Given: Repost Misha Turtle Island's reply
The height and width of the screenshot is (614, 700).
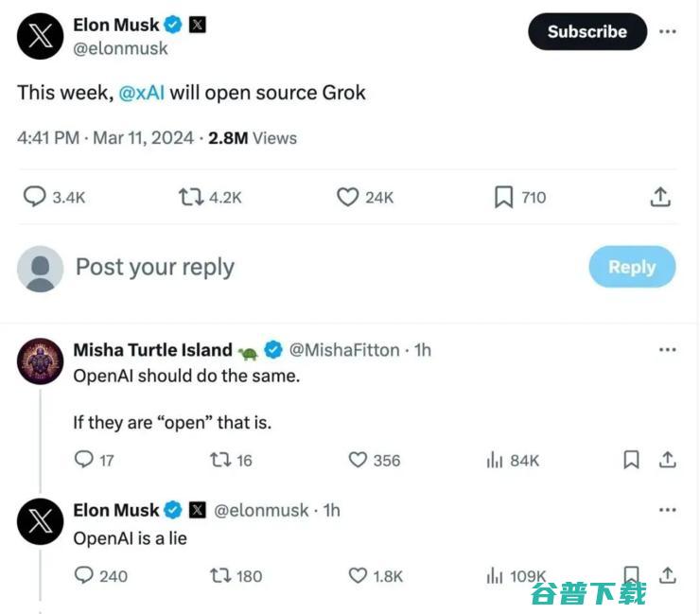Looking at the screenshot, I should click(218, 460).
